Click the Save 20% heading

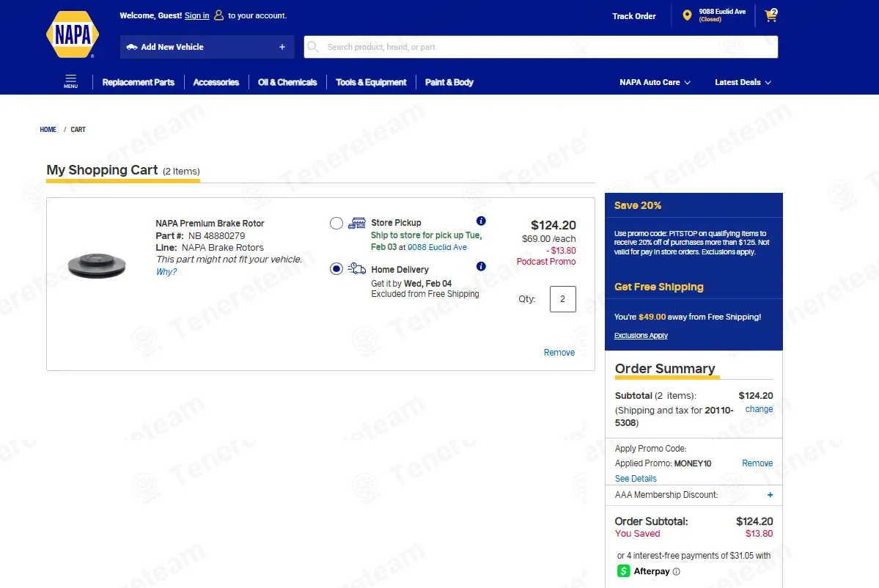click(637, 206)
